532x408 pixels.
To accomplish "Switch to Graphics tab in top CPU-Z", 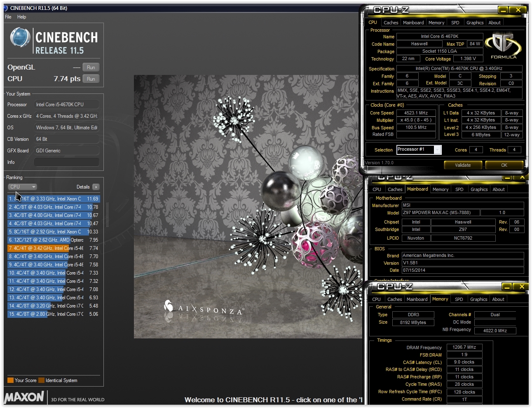I will point(475,23).
